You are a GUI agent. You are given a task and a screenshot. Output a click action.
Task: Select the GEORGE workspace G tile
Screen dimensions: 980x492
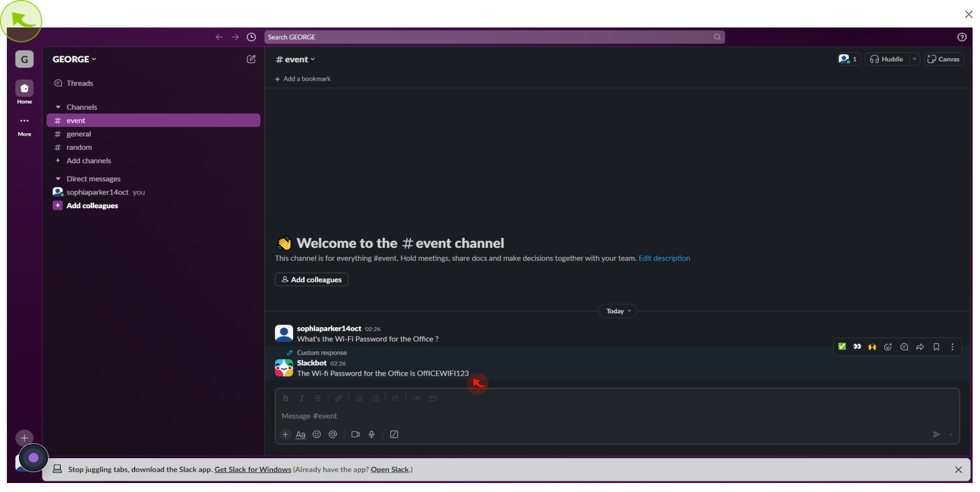coord(24,59)
